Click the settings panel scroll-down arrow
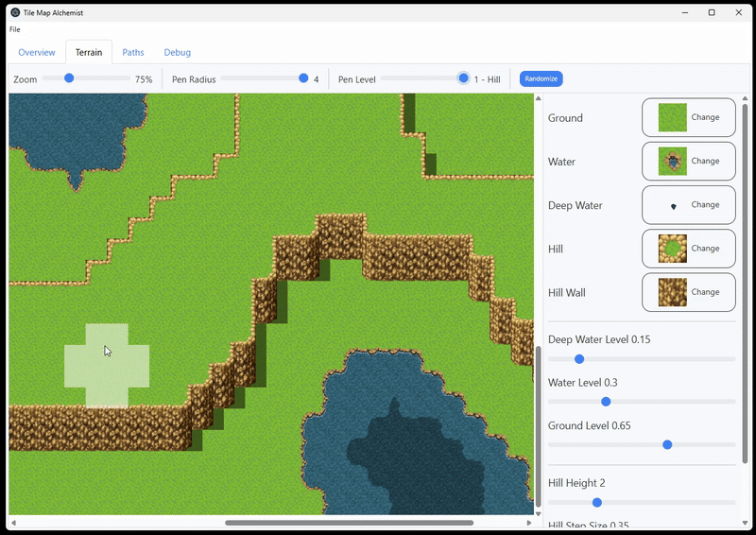 point(745,524)
